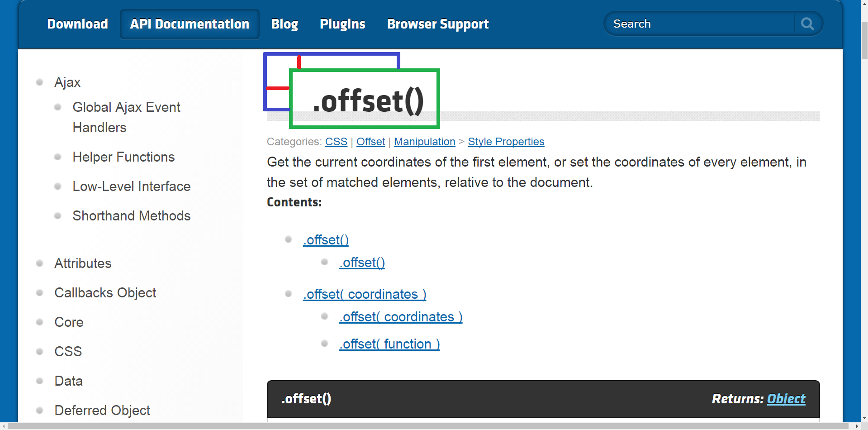Go to the Blog section
868x430 pixels.
coord(285,24)
